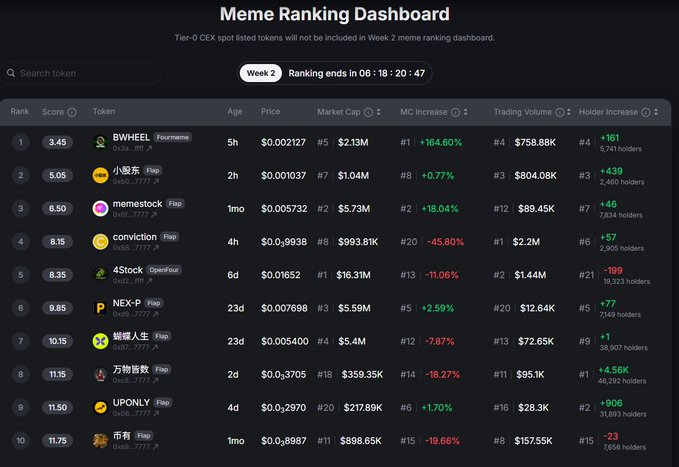Click the NEX-P token logo
The image size is (679, 467).
tap(100, 308)
